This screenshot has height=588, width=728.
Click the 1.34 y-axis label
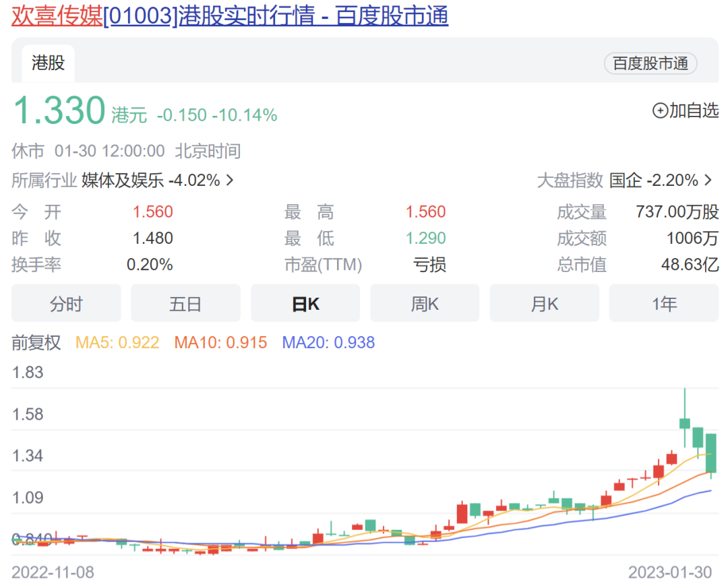28,456
